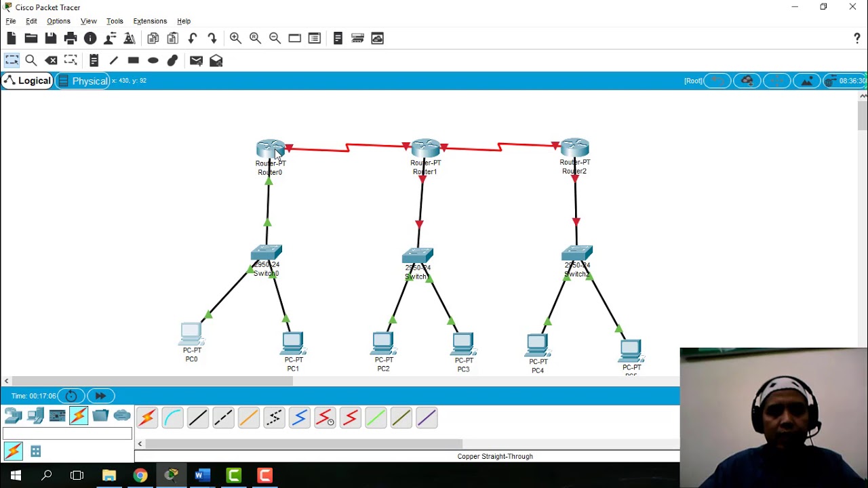Click Switch0 device on canvas
The height and width of the screenshot is (488, 868).
[x=267, y=253]
